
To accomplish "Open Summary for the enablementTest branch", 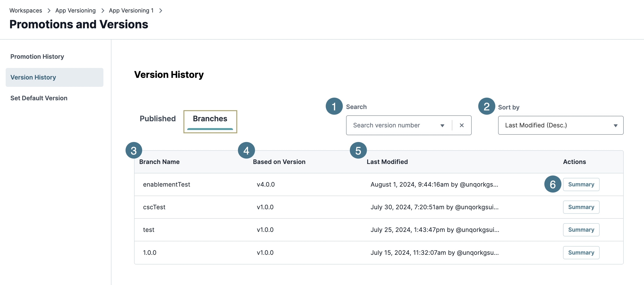I will [581, 184].
